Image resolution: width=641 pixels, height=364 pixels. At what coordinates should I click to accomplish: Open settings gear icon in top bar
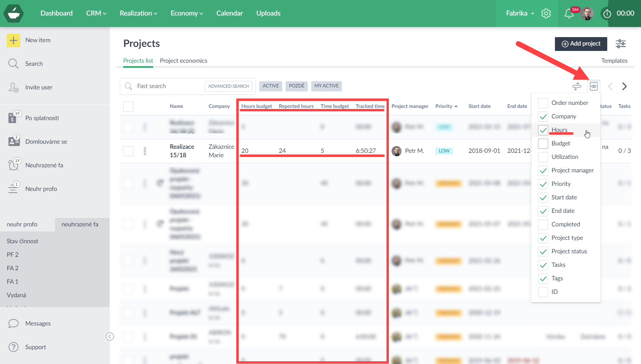click(x=546, y=13)
